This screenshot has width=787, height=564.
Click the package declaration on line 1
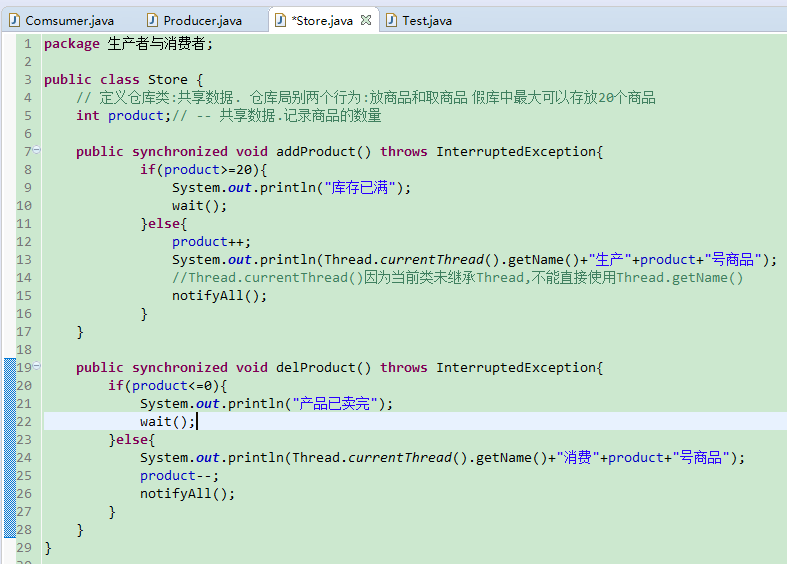(128, 44)
